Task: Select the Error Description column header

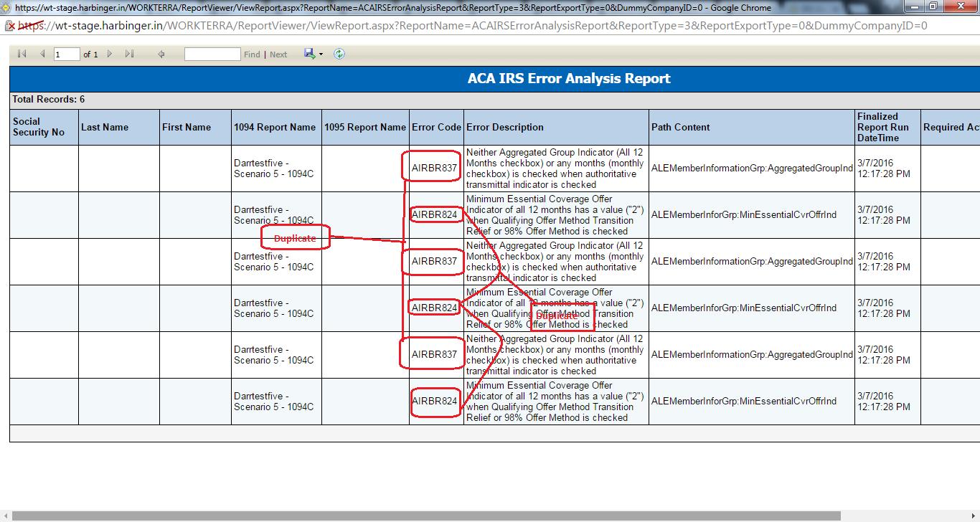Action: pyautogui.click(x=556, y=127)
